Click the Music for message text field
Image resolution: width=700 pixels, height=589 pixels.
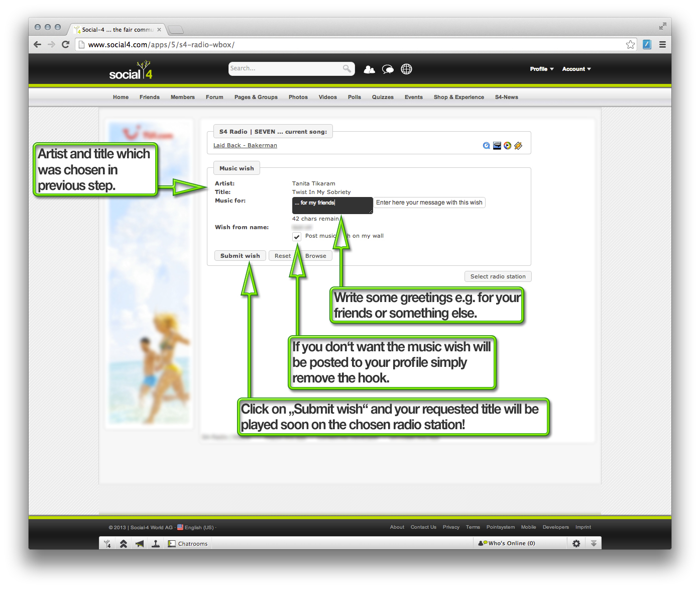(x=332, y=206)
